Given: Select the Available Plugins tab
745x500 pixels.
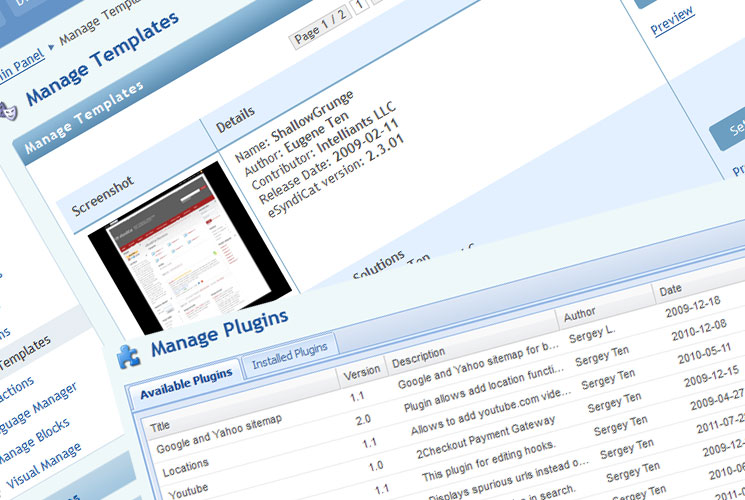Looking at the screenshot, I should 186,383.
